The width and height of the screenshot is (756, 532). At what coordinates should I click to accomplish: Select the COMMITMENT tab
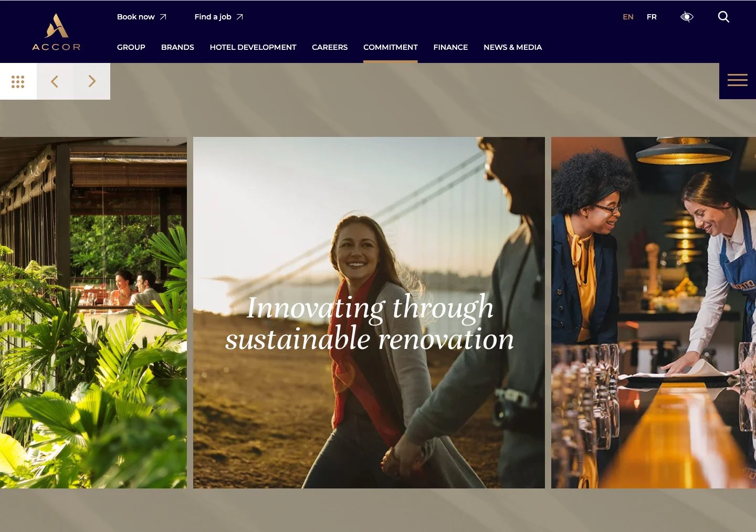point(391,47)
